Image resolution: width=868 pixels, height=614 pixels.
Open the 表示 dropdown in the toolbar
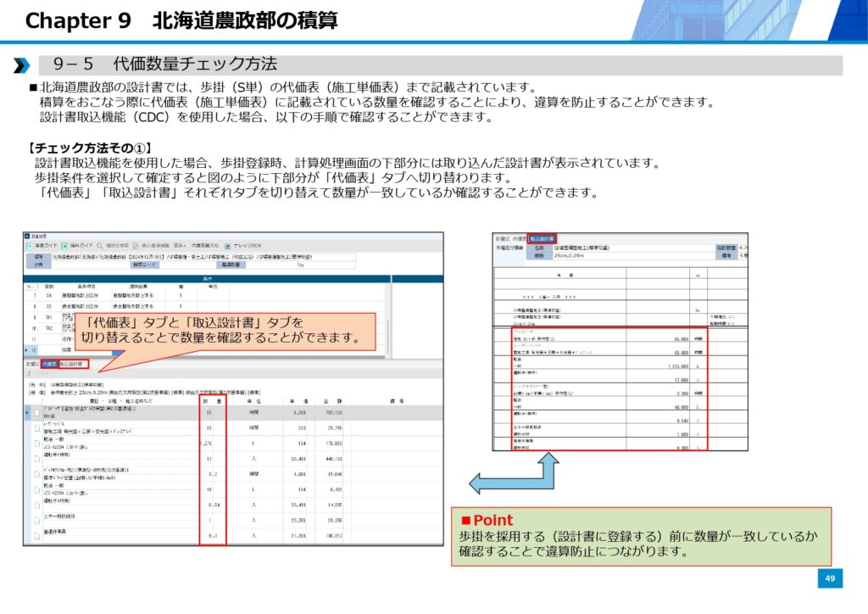(177, 244)
